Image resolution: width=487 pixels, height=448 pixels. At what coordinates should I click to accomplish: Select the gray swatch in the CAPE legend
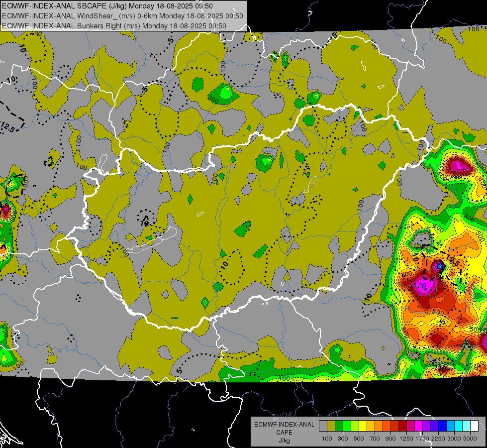[x=323, y=426]
